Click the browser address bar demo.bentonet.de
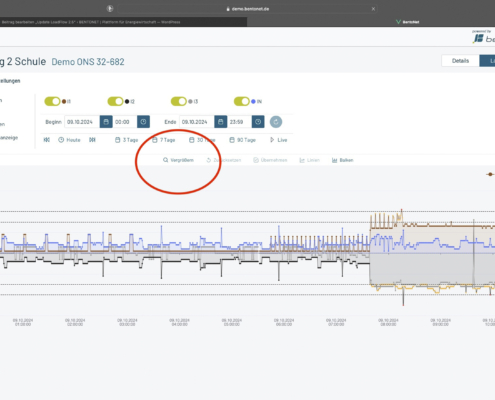The height and width of the screenshot is (400, 495). (x=247, y=9)
